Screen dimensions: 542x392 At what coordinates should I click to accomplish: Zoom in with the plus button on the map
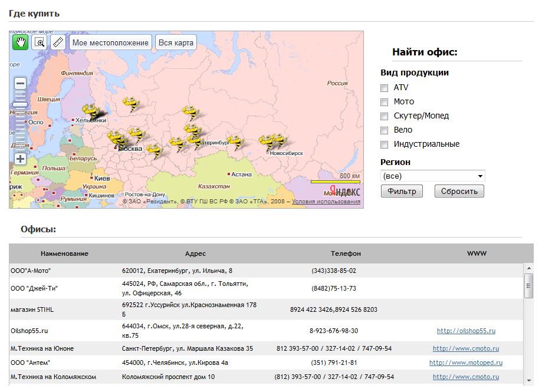tap(19, 158)
